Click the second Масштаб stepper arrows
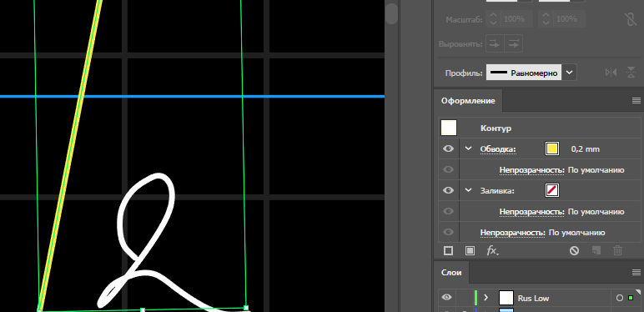Image resolution: width=644 pixels, height=312 pixels. [546, 19]
